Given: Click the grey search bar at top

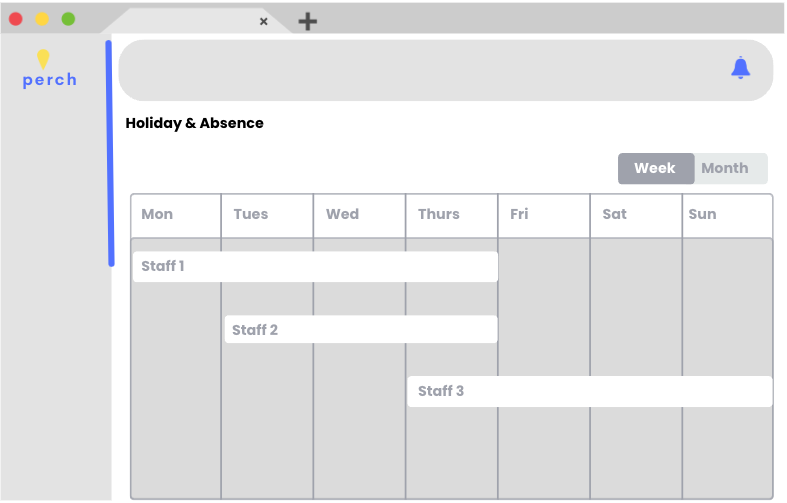Looking at the screenshot, I should [446, 70].
